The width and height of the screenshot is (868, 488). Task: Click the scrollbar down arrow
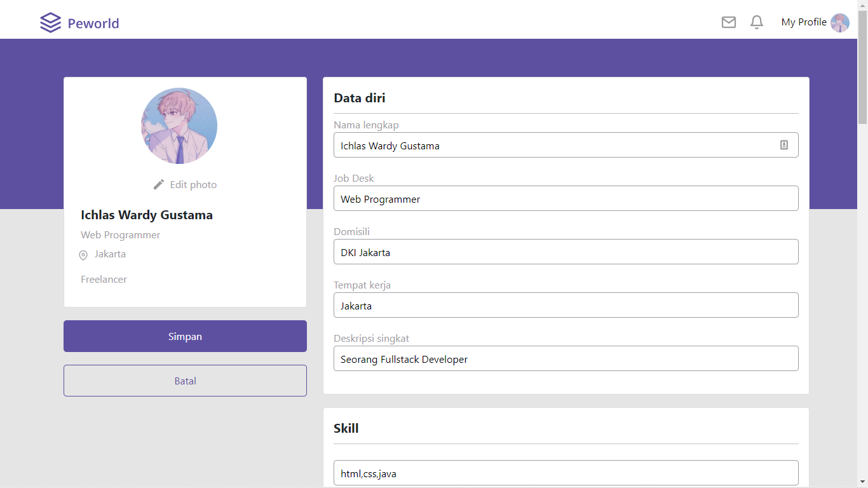tap(862, 482)
